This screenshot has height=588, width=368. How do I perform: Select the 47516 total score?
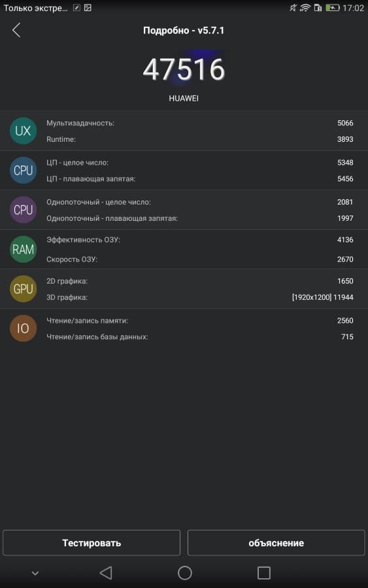click(x=184, y=69)
